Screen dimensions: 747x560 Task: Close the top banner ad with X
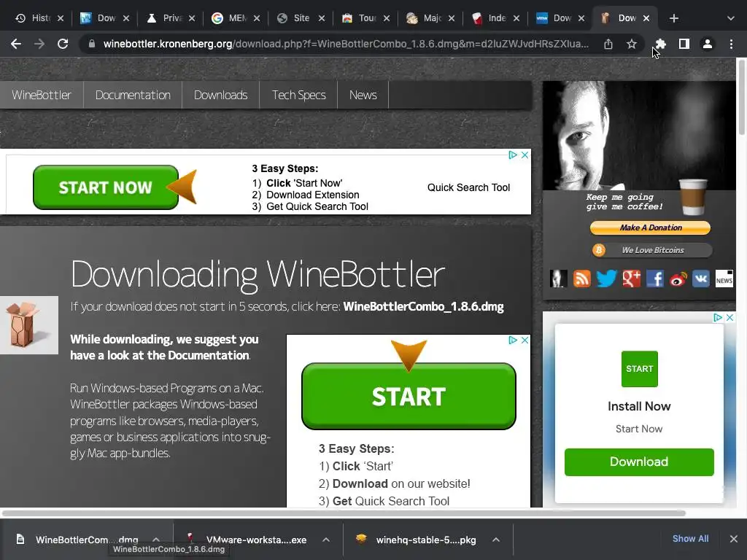[x=525, y=155]
